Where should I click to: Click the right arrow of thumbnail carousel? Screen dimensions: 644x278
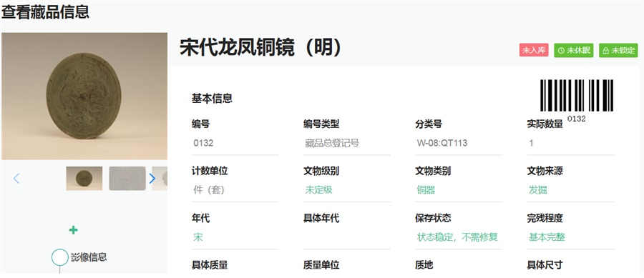tap(152, 179)
